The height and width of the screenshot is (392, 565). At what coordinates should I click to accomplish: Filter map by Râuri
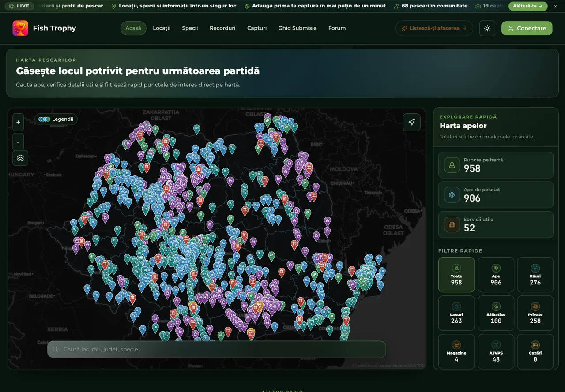coord(535,275)
